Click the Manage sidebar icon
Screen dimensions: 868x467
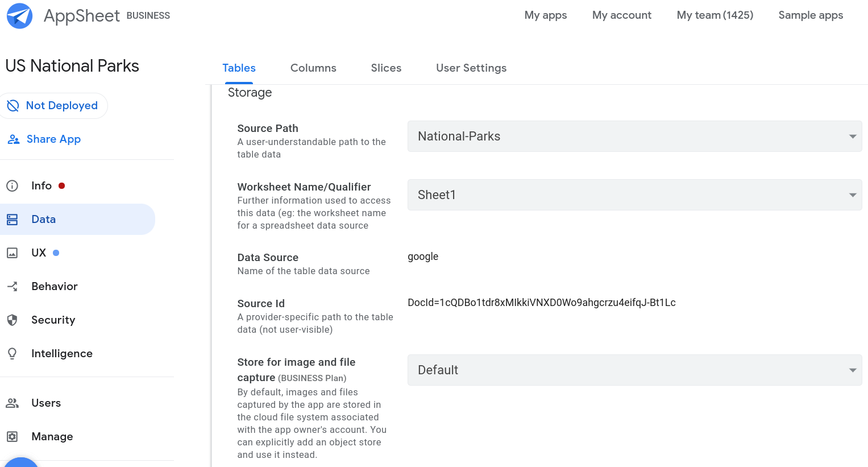[x=13, y=436]
